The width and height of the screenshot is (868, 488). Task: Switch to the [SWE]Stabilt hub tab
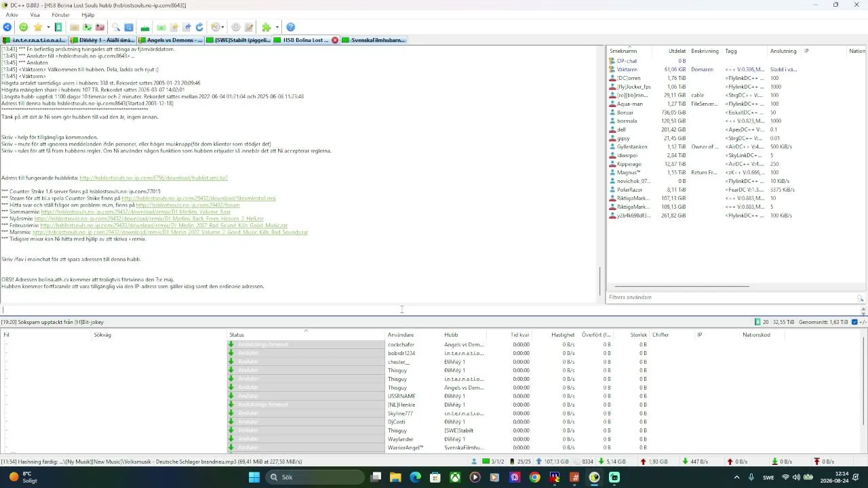[x=238, y=40]
